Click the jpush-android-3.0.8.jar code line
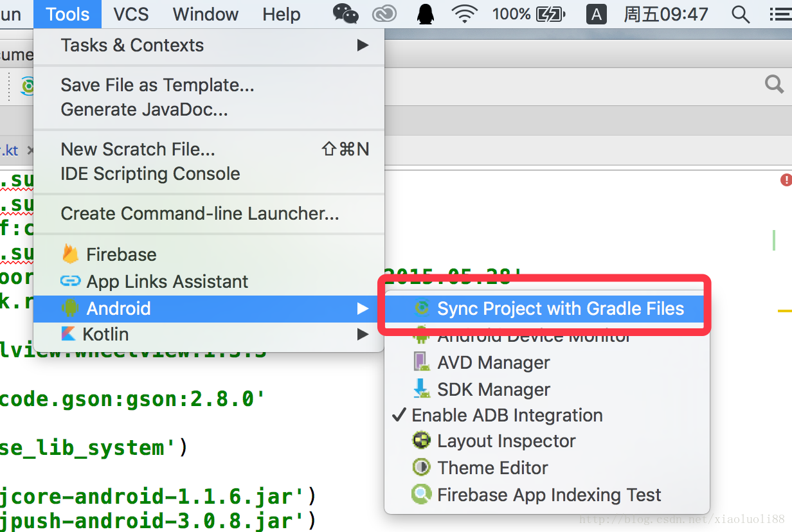Viewport: 792px width, 532px height. point(158,520)
